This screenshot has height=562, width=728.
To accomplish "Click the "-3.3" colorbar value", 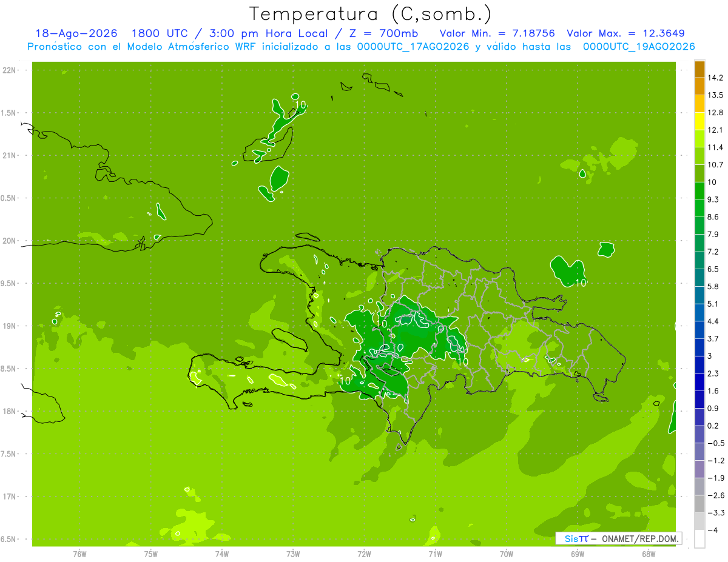I will pos(715,513).
